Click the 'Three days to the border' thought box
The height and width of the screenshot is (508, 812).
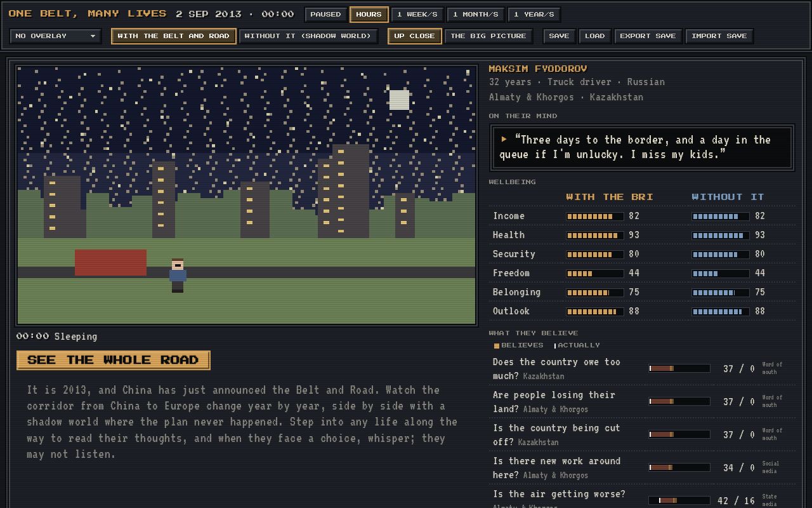642,147
